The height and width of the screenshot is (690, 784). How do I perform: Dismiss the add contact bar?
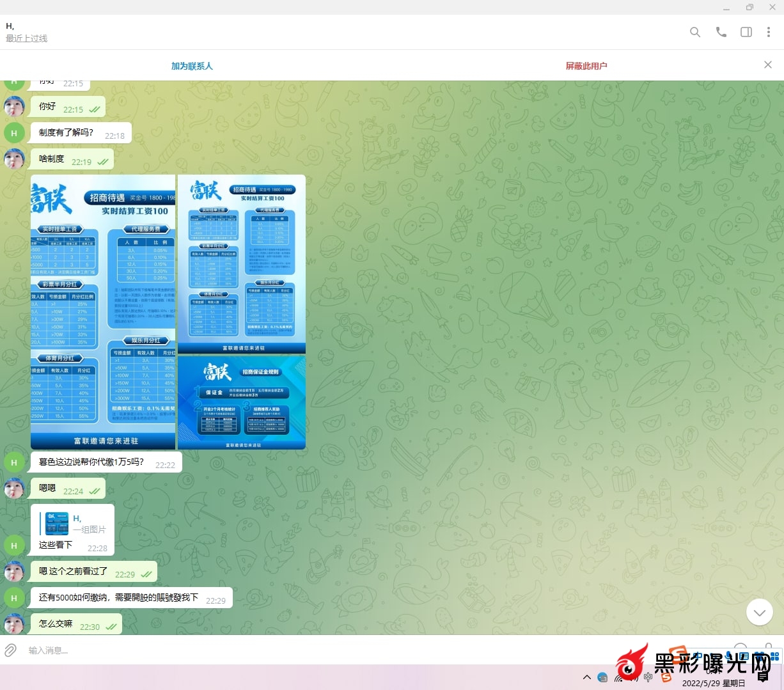pyautogui.click(x=767, y=65)
